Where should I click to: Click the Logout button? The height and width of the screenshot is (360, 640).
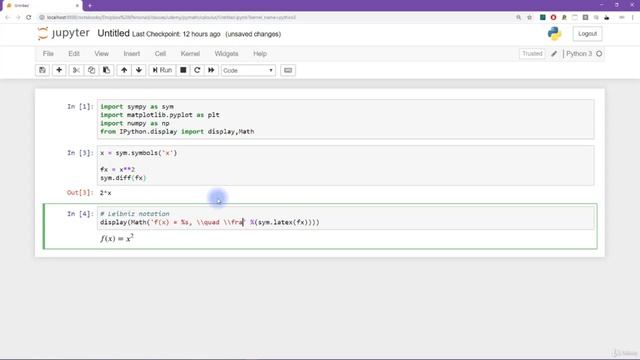coord(587,34)
